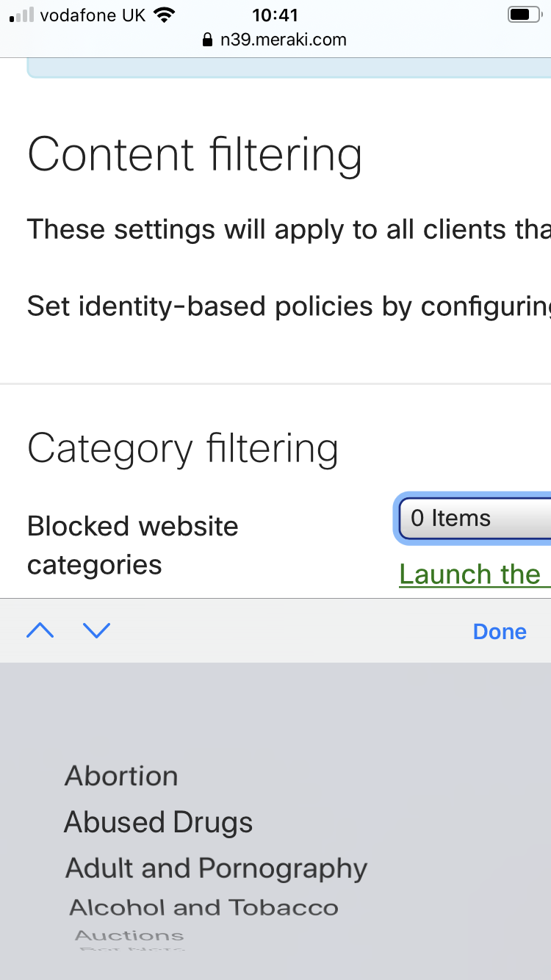The height and width of the screenshot is (980, 551).
Task: Tap the down chevron to go to next field
Action: 96,630
